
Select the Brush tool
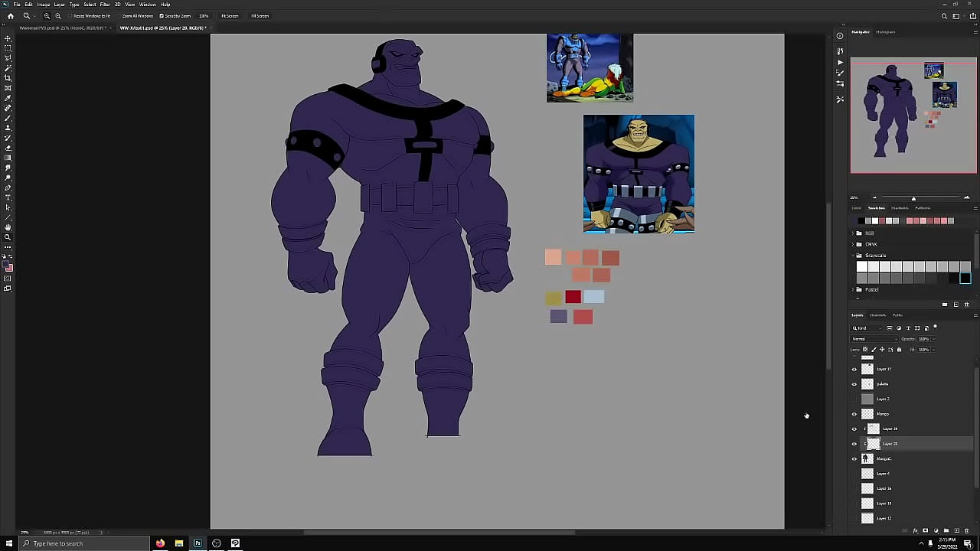point(8,116)
